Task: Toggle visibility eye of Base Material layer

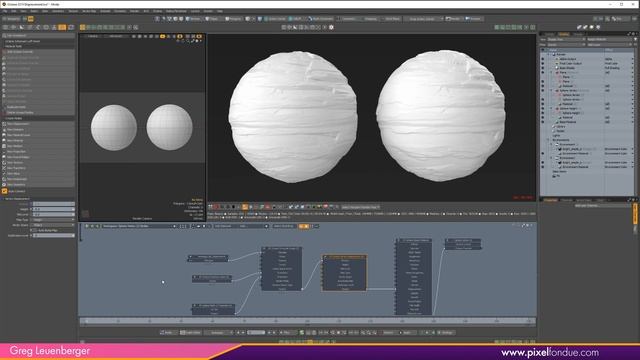Action: 542,122
